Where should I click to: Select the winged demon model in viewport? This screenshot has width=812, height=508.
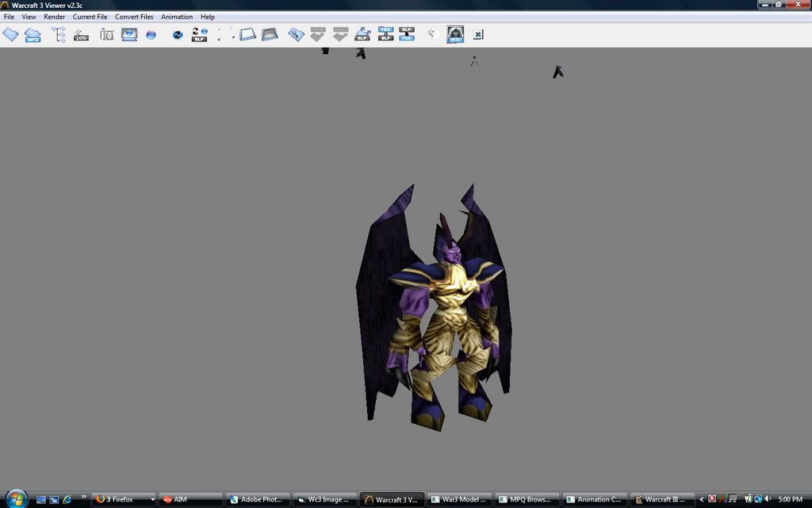[x=434, y=307]
